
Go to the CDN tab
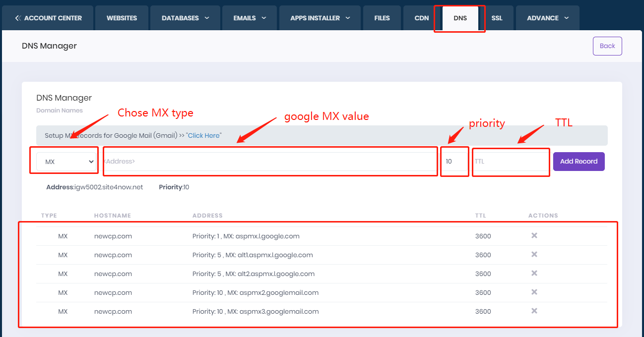point(421,18)
